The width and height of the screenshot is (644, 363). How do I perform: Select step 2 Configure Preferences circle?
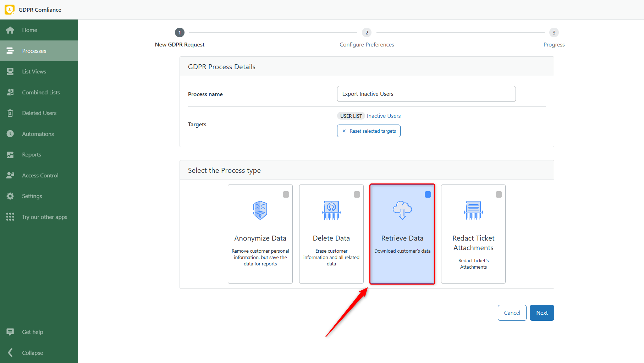point(367,33)
